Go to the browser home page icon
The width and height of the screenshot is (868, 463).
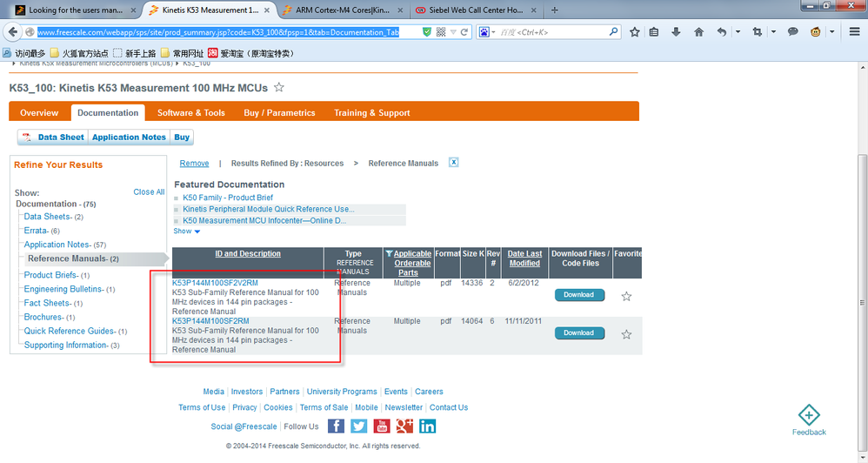tap(698, 32)
